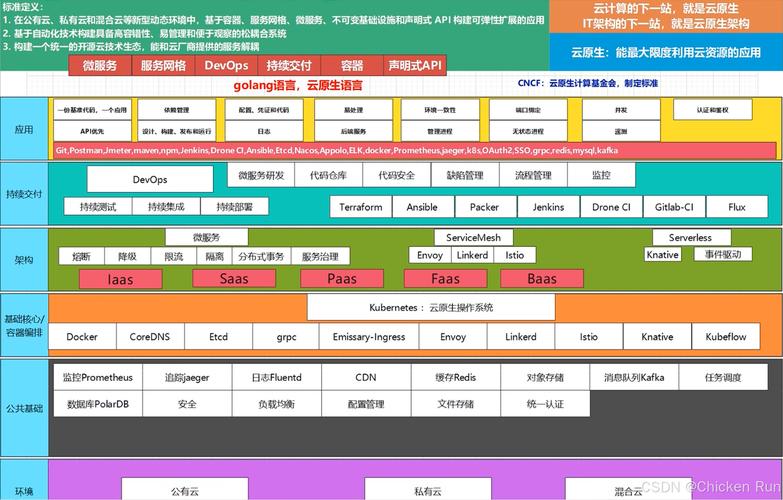Select the red Faas block
This screenshot has height=500, width=783.
(445, 279)
